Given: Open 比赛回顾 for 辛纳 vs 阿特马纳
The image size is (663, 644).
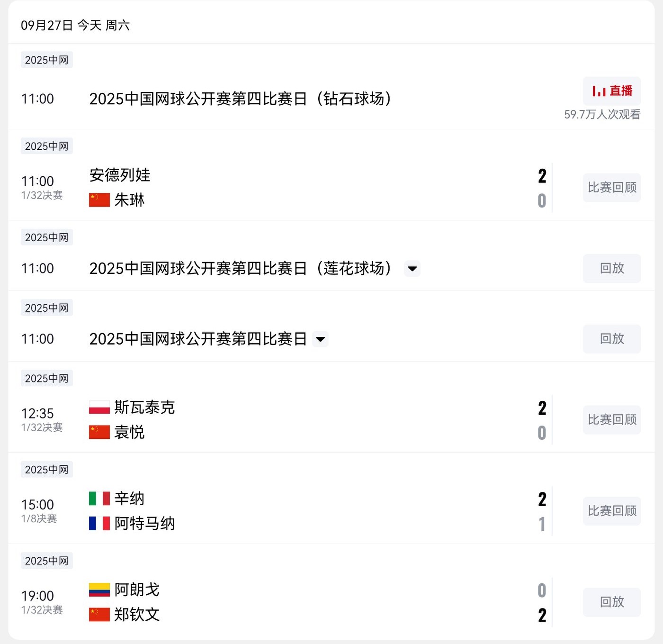Looking at the screenshot, I should pyautogui.click(x=611, y=511).
